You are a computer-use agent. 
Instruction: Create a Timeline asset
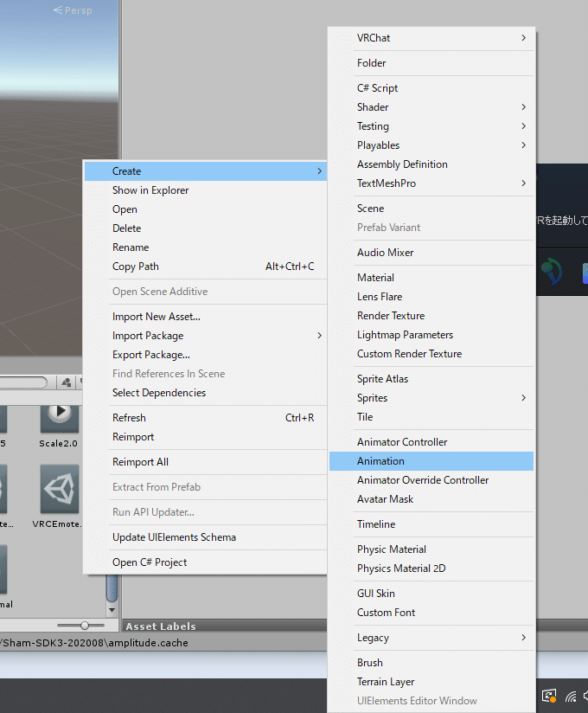point(431,524)
